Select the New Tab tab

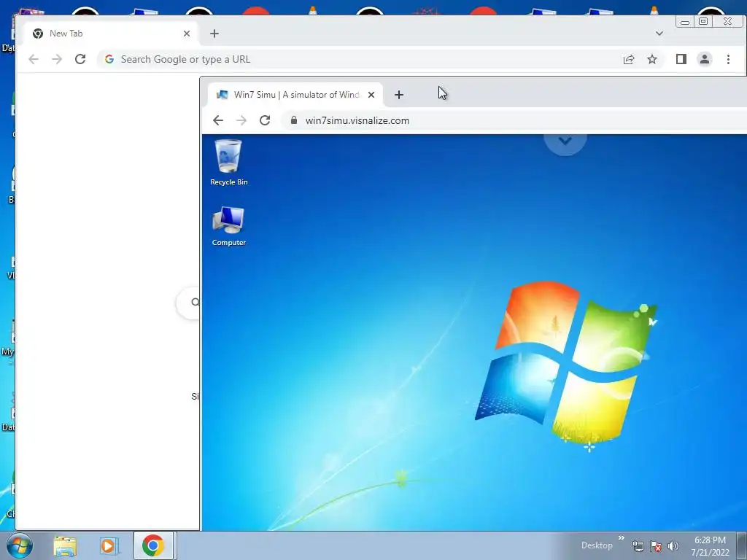(111, 34)
